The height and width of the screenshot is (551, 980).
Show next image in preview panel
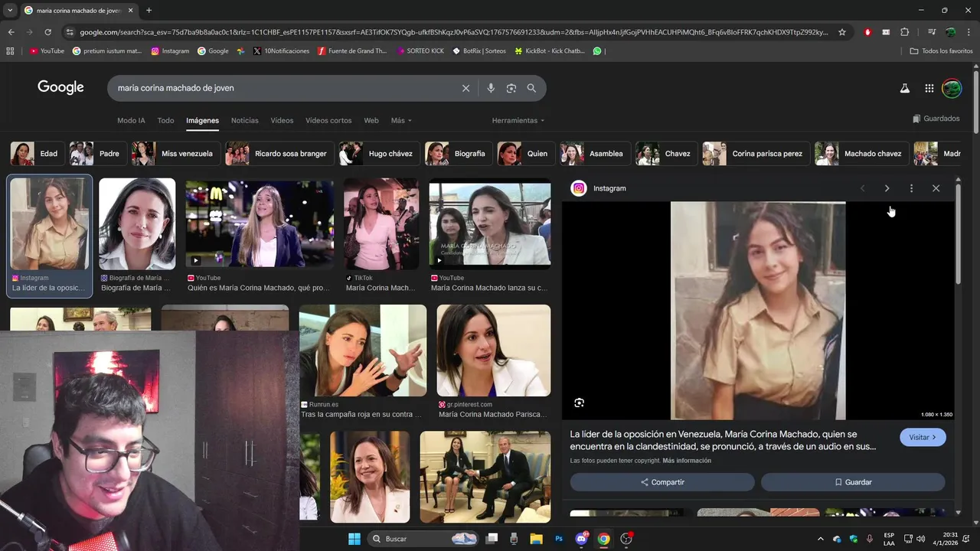(887, 188)
